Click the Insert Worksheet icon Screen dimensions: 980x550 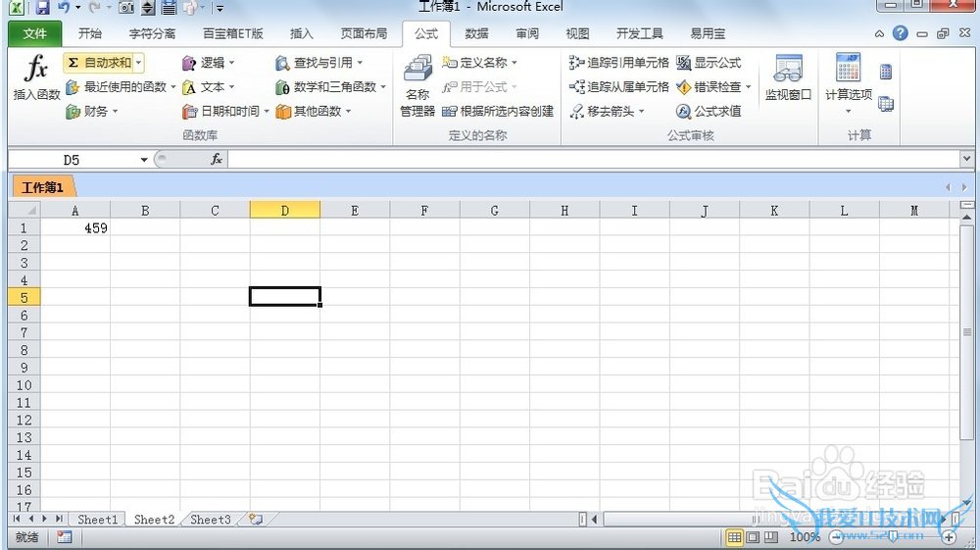[x=256, y=519]
